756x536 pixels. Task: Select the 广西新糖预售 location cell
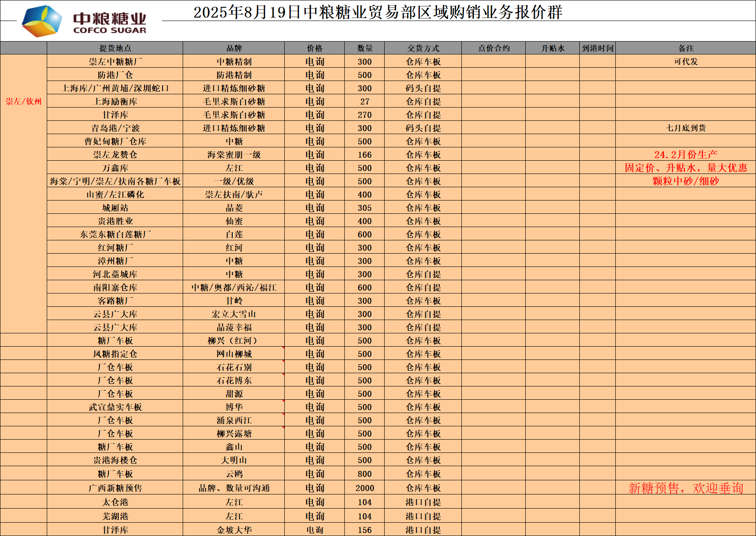(x=115, y=488)
